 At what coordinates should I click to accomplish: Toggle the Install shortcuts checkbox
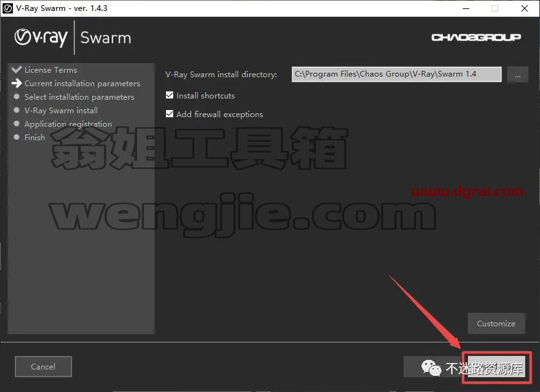(169, 95)
